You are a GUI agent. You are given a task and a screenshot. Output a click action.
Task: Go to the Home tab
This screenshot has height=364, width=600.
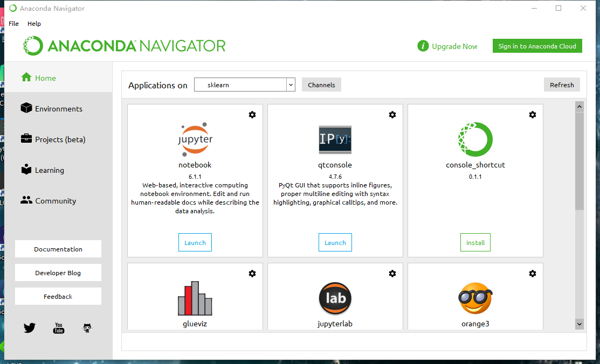(58, 78)
